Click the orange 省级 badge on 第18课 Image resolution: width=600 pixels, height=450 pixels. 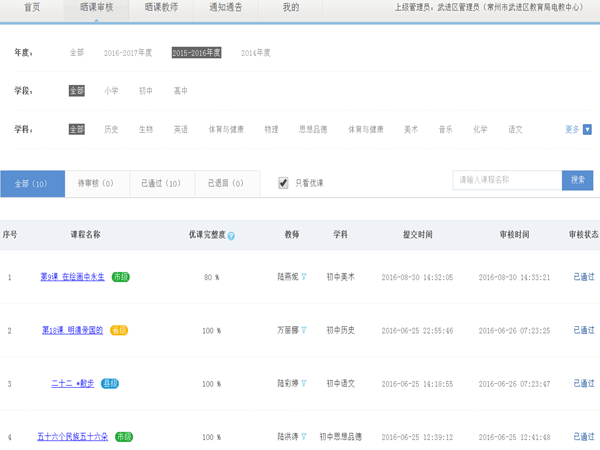(x=119, y=330)
